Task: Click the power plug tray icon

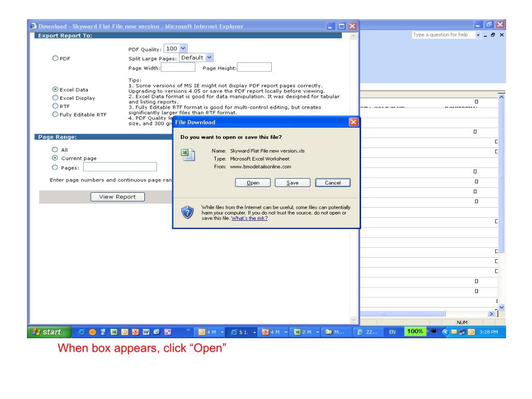Action: click(434, 331)
